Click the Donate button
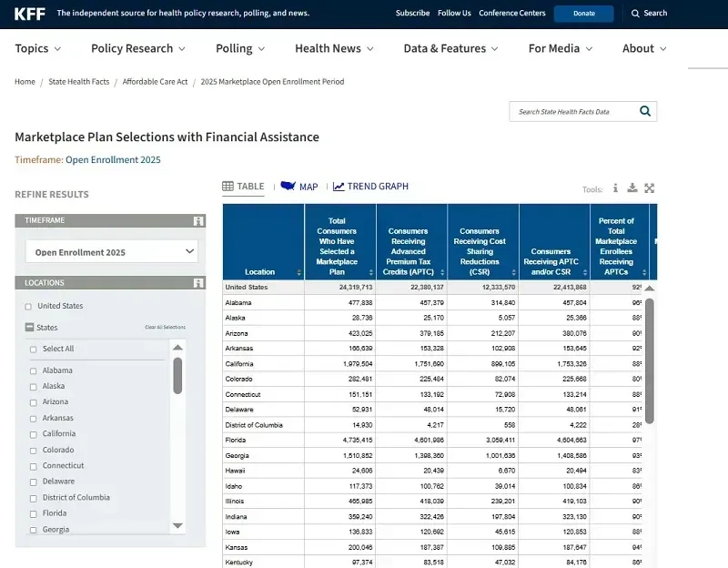The image size is (728, 568). click(x=583, y=14)
